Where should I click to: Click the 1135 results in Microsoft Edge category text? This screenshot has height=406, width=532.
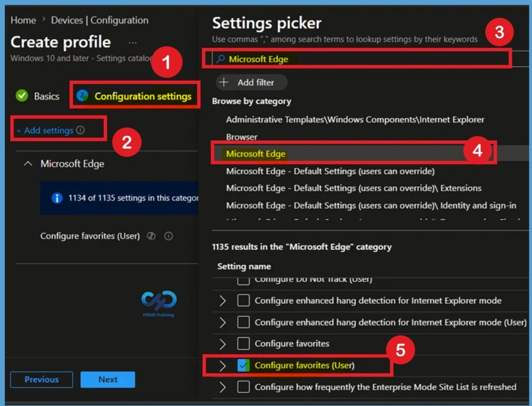(301, 247)
